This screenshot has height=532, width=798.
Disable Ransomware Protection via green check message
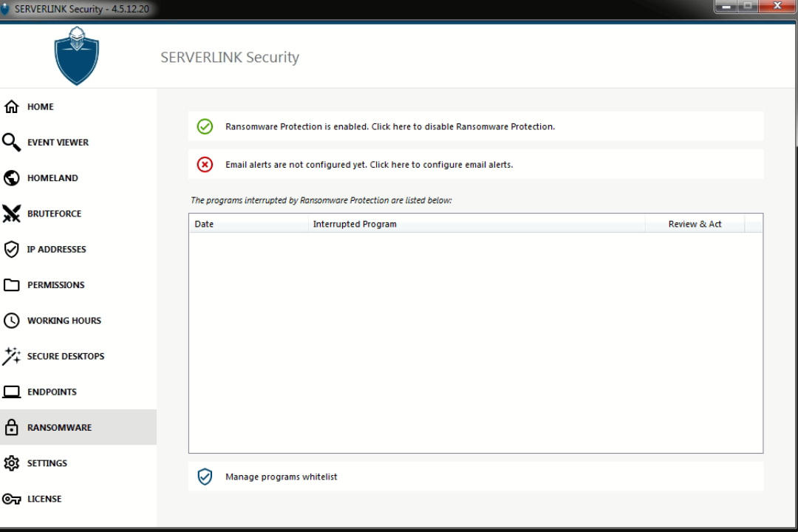pos(389,126)
